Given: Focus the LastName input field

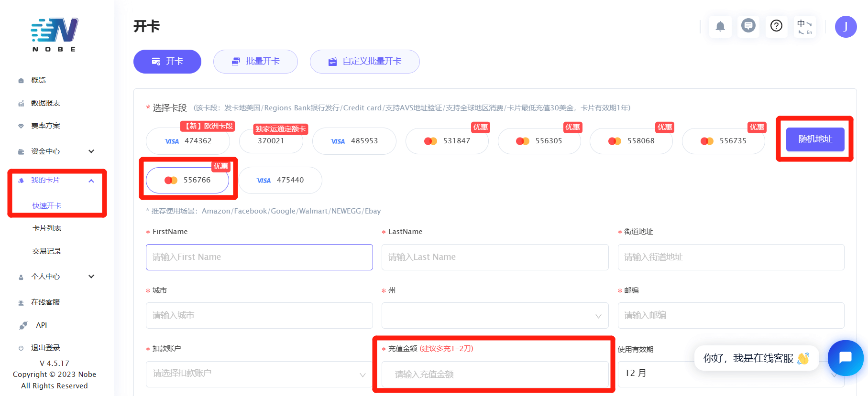Looking at the screenshot, I should click(x=495, y=257).
